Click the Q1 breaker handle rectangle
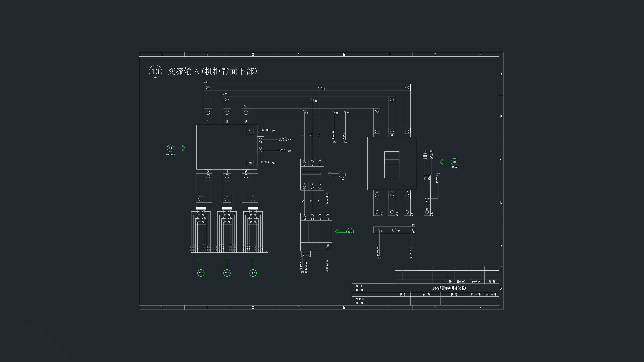Image resolution: width=644 pixels, height=362 pixels. (392, 165)
